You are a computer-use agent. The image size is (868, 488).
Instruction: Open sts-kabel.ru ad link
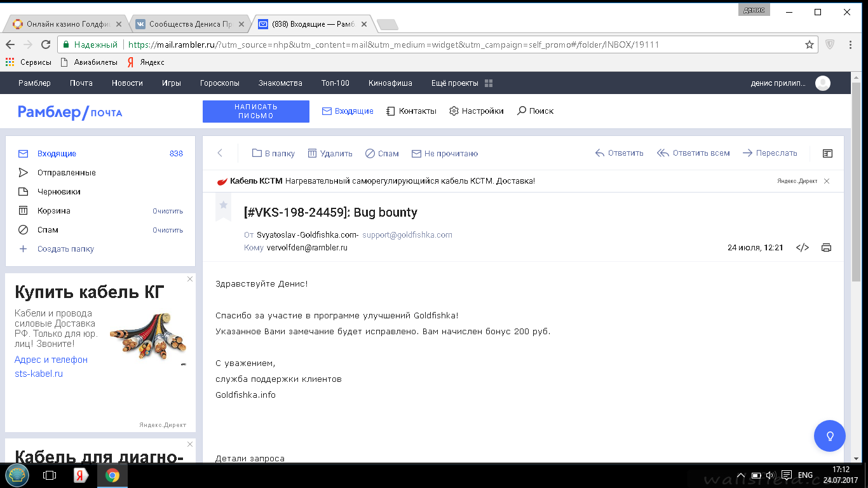39,374
